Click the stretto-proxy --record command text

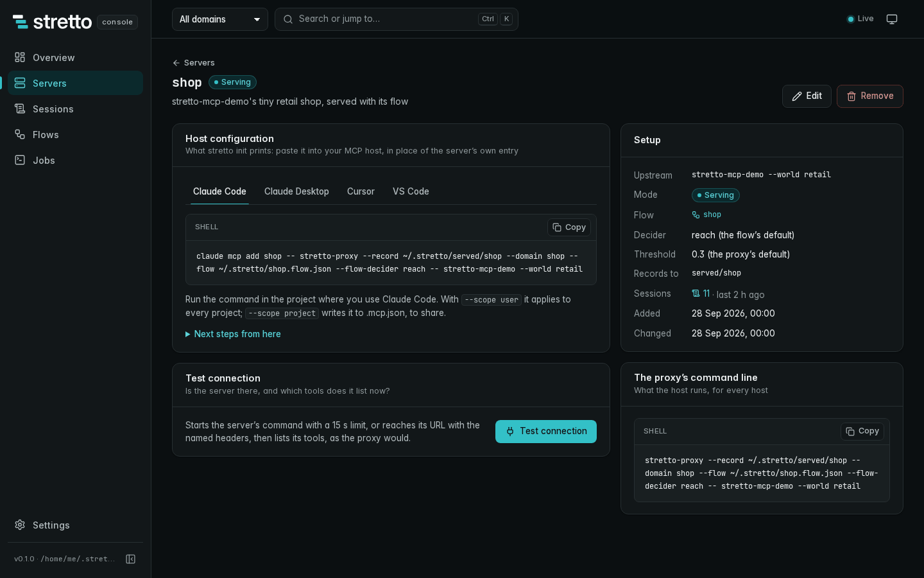coord(762,473)
